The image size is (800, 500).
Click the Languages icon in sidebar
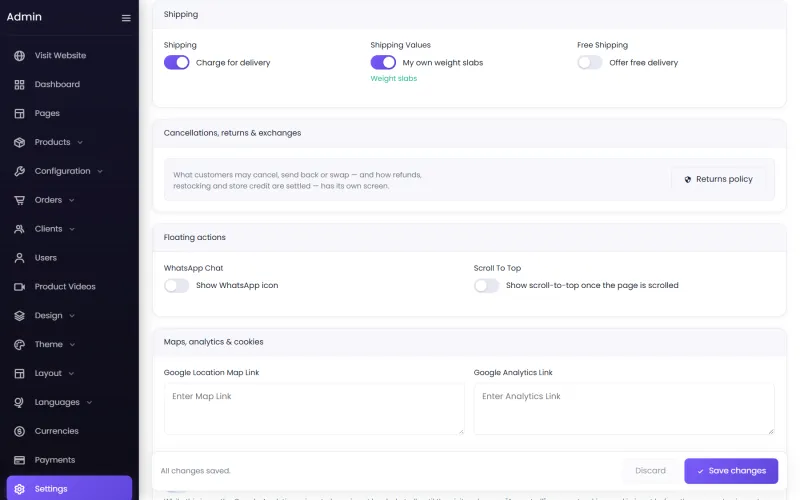(19, 403)
